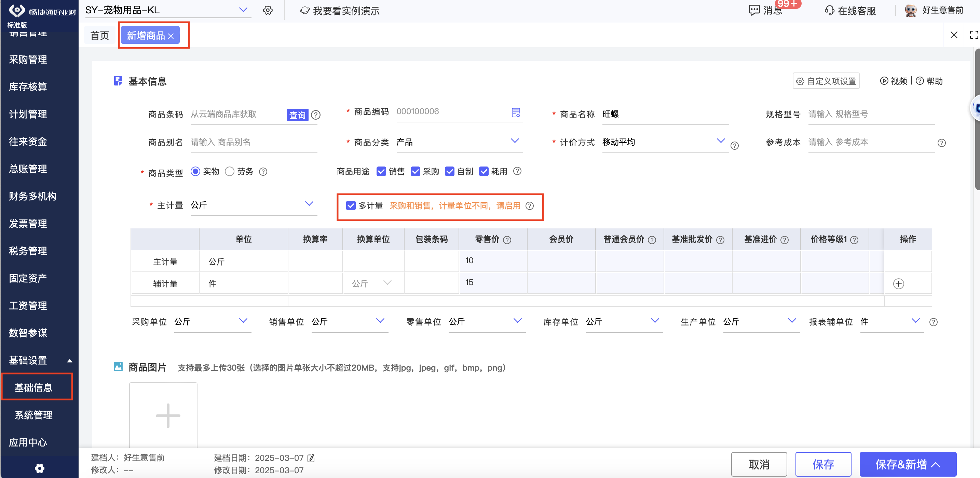Click help icon after 耗用 checkbox

(x=517, y=171)
